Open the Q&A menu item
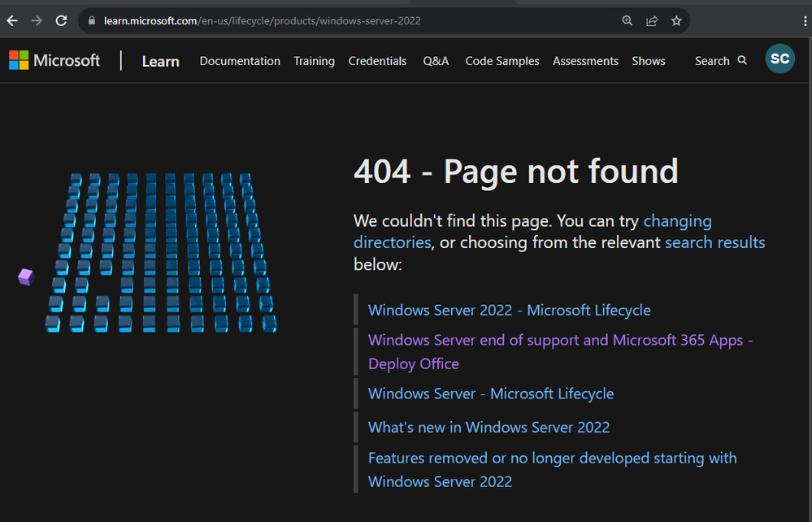This screenshot has width=812, height=522. click(x=436, y=61)
